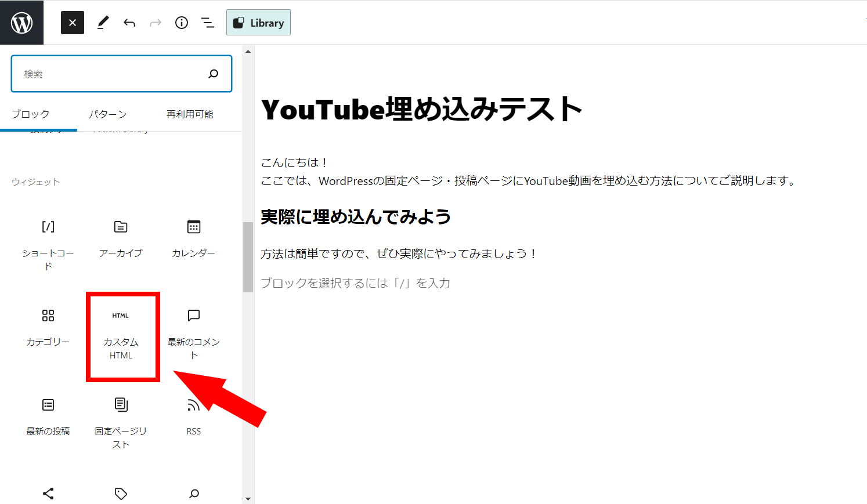Focus the block search field
The height and width of the screenshot is (504, 867).
(x=121, y=74)
